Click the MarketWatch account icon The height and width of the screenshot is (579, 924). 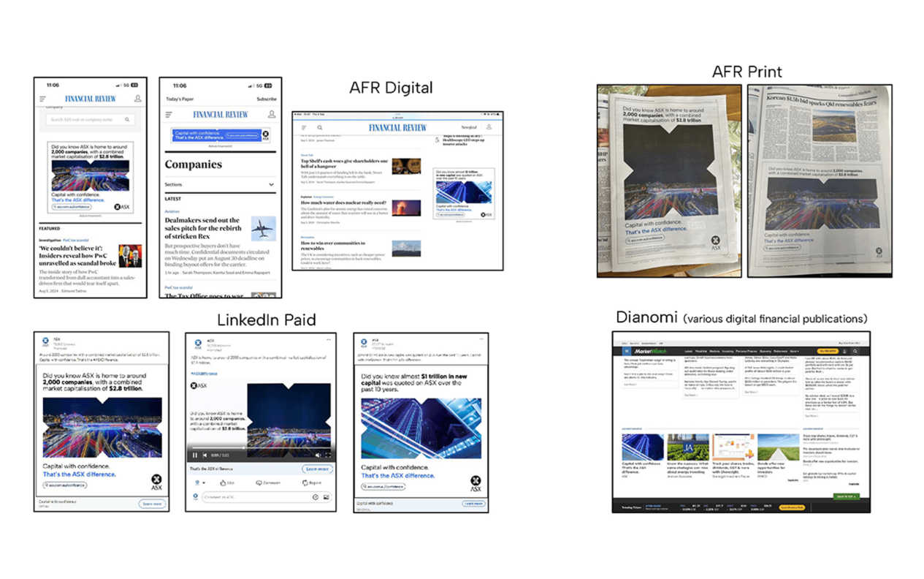pos(845,351)
